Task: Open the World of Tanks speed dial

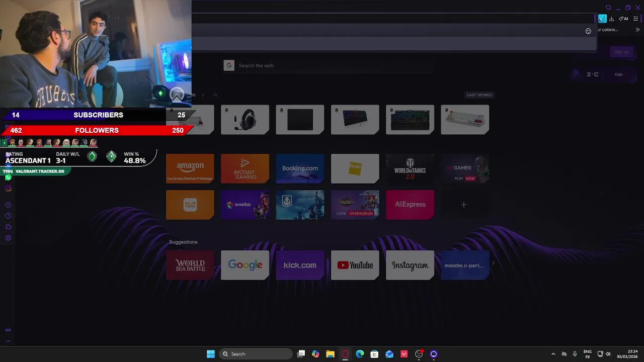Action: pos(410,168)
